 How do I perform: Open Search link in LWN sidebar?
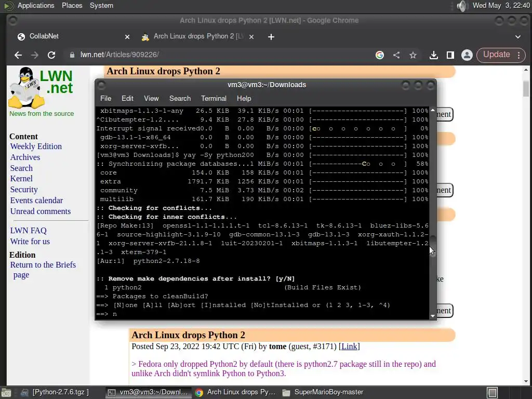21,168
